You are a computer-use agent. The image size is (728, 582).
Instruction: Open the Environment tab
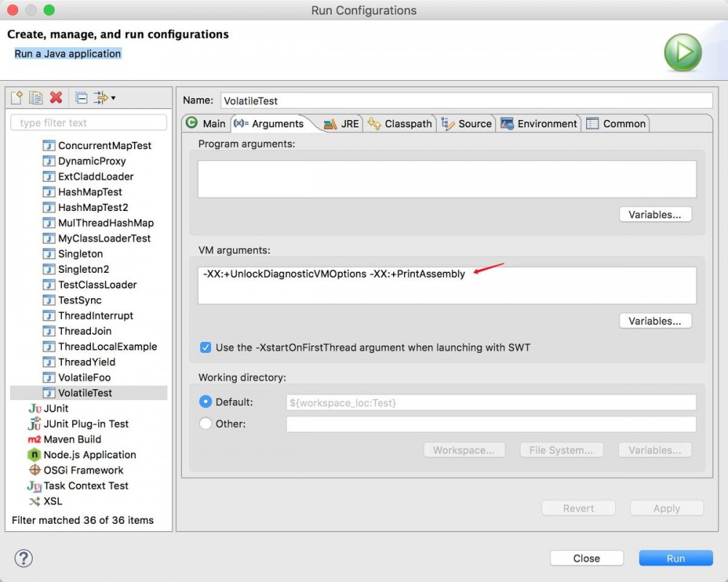pyautogui.click(x=539, y=124)
